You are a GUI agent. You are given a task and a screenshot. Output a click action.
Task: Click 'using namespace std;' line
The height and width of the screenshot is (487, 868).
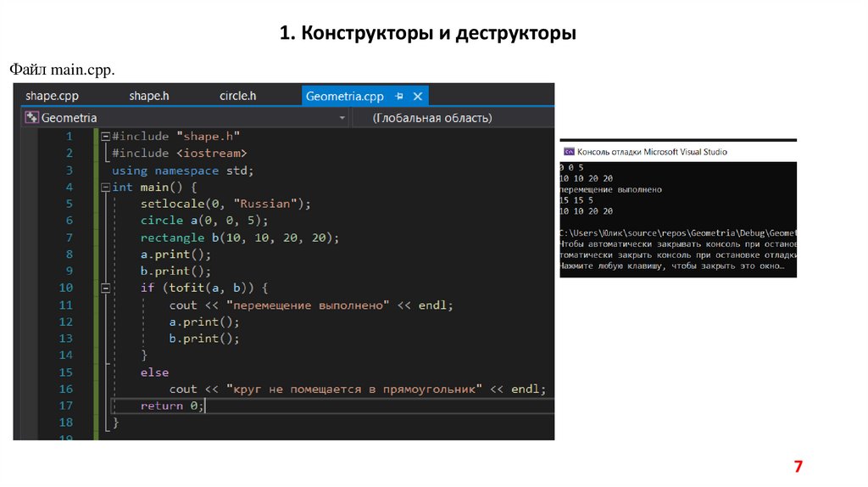(x=183, y=171)
